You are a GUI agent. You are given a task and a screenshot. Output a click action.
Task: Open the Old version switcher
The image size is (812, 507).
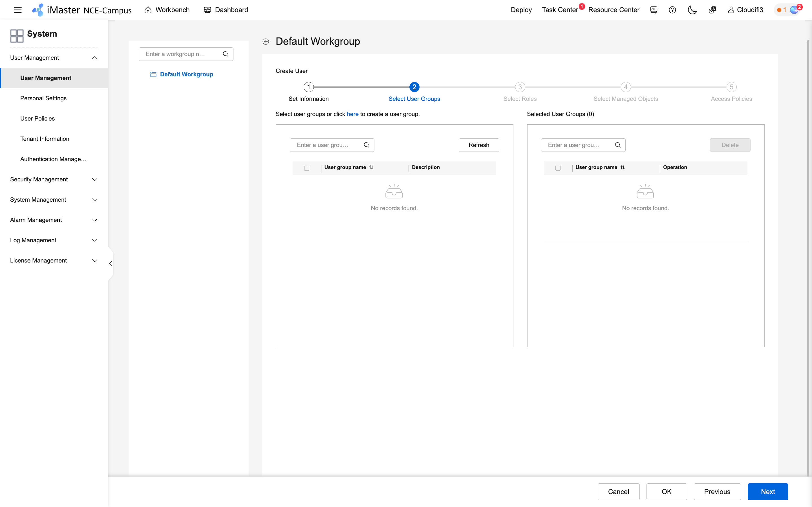653,10
